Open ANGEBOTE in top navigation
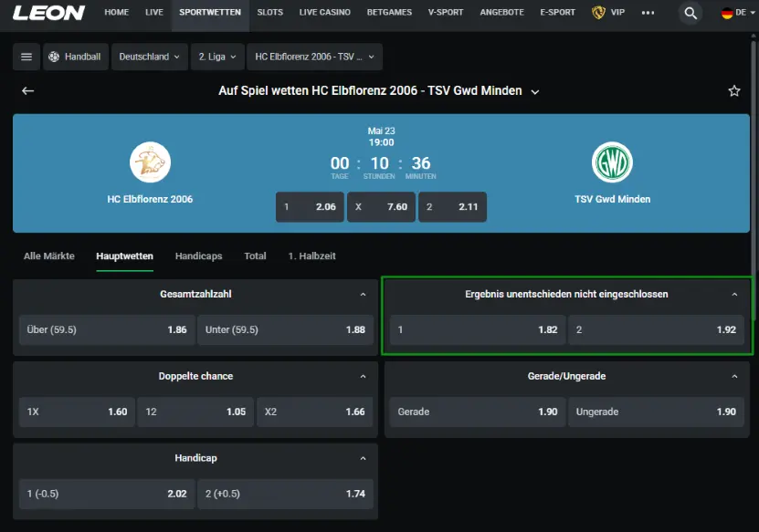 click(x=502, y=12)
